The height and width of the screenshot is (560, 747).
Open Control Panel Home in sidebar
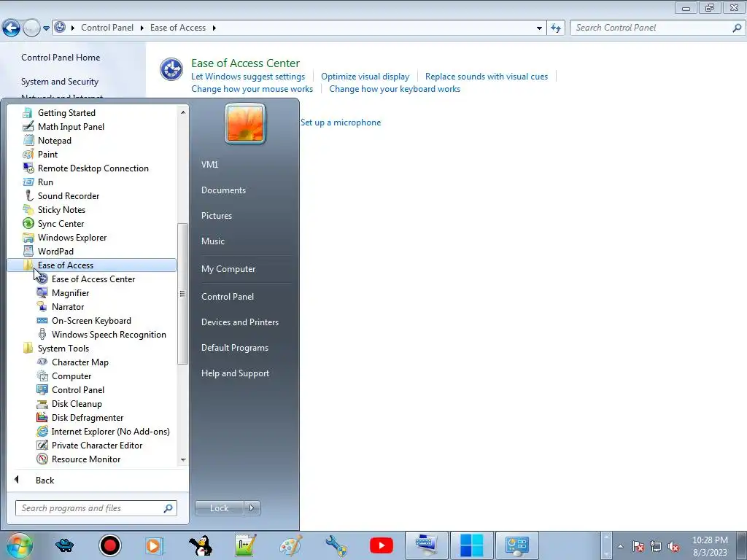61,58
